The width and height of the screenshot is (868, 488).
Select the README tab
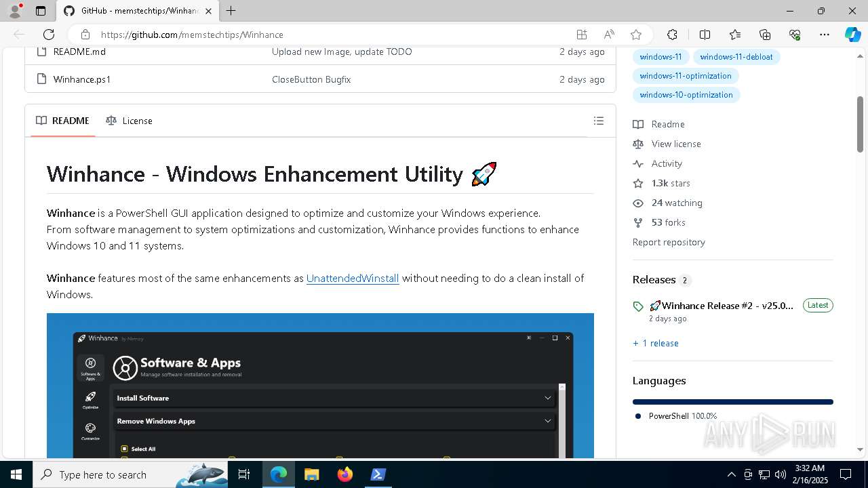click(x=62, y=121)
